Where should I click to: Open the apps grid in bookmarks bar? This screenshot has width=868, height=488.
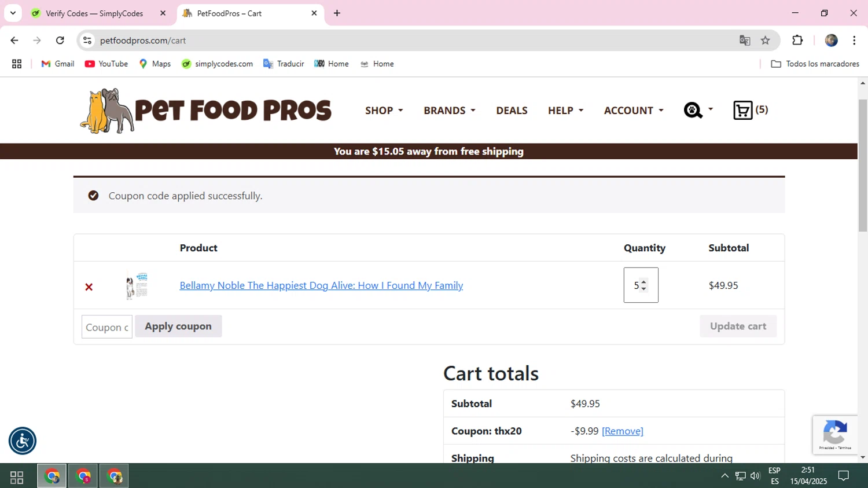point(17,64)
